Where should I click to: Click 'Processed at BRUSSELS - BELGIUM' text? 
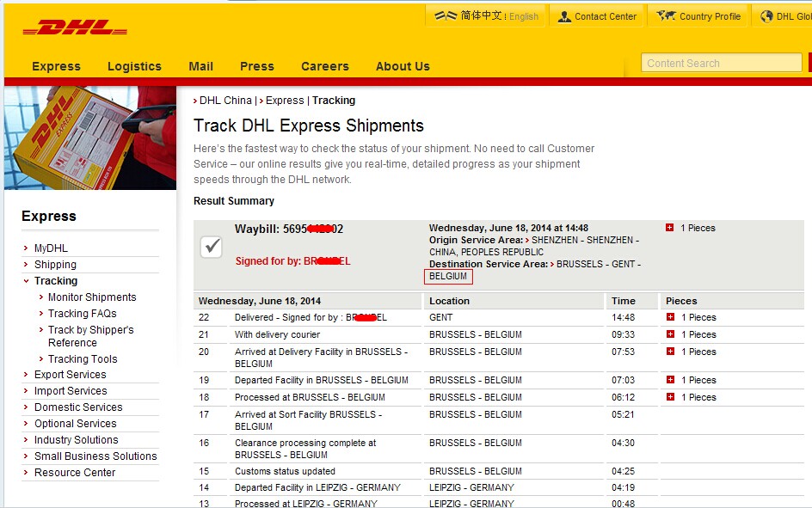(x=310, y=397)
